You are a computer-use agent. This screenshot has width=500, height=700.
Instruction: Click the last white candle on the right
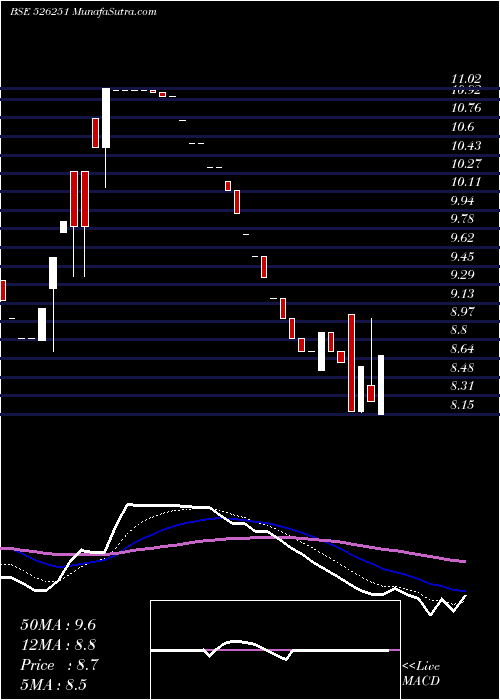[x=381, y=385]
